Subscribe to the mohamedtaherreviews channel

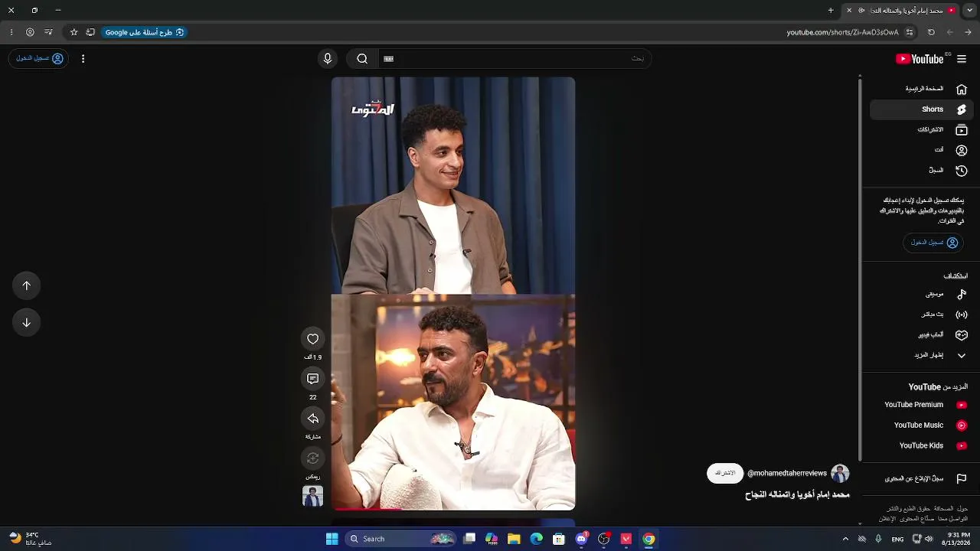pyautogui.click(x=725, y=473)
